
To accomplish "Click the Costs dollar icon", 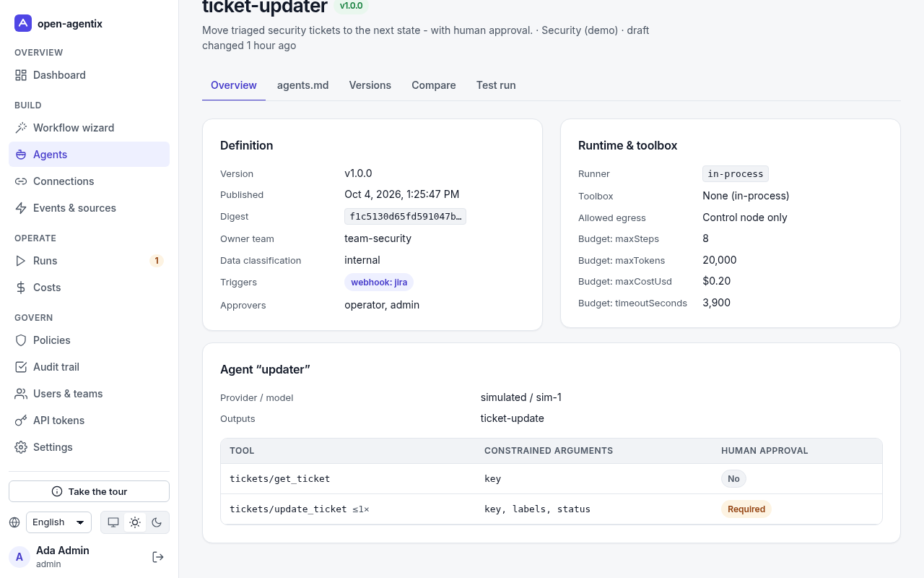I will 21,288.
